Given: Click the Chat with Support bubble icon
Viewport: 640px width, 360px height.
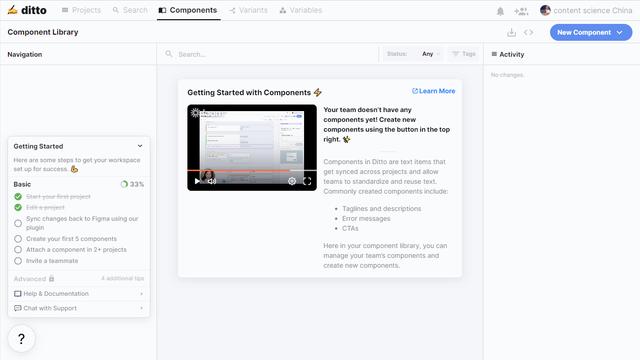Looking at the screenshot, I should [x=18, y=308].
